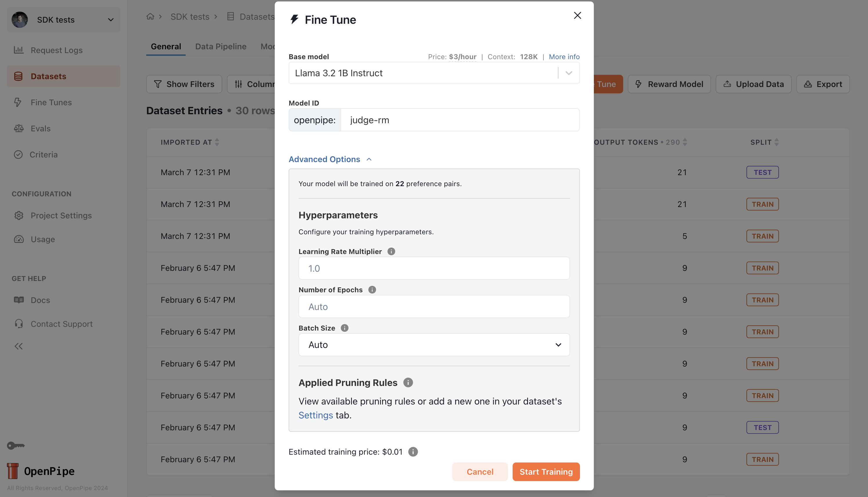This screenshot has height=497, width=868.
Task: Close the Fine Tune dialog
Action: pos(577,15)
